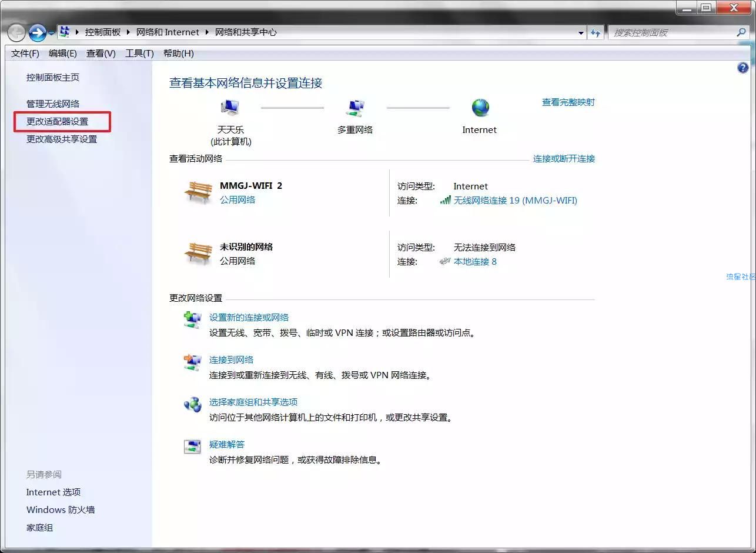Click the 无线网络连接 19 (MMGJ-WIFI) link
This screenshot has height=553, width=756.
click(x=515, y=201)
